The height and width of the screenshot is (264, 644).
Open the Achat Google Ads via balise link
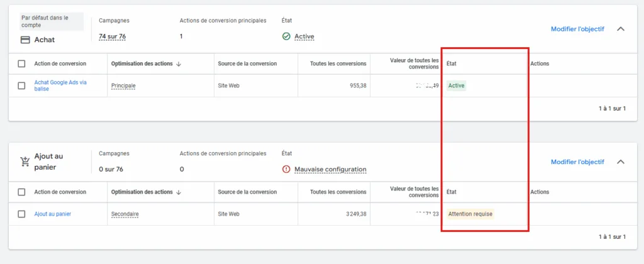click(x=60, y=85)
